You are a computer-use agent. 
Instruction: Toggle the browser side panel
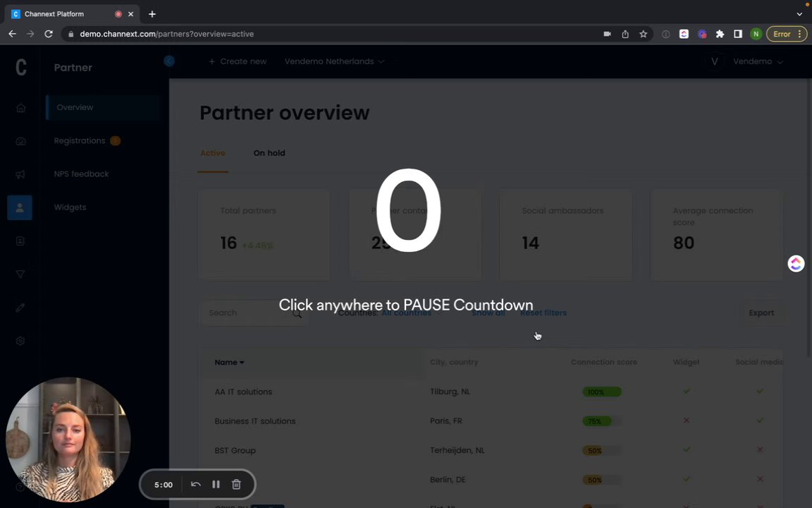pos(738,34)
